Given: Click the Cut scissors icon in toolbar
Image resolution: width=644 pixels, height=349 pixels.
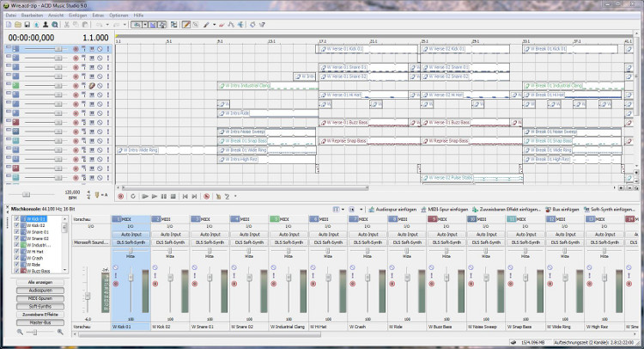Looking at the screenshot, I should coord(66,25).
